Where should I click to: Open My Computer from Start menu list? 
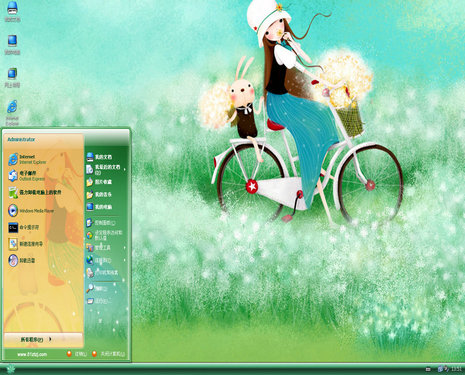99,207
